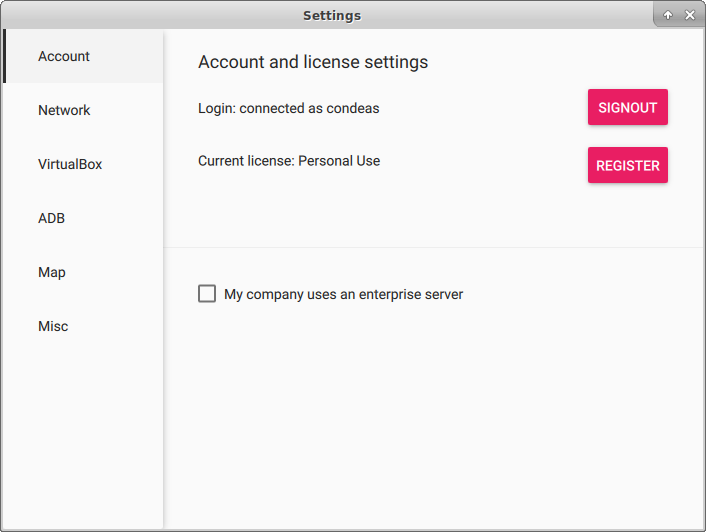This screenshot has height=532, width=706.
Task: Show the Misc settings page
Action: pyautogui.click(x=83, y=326)
